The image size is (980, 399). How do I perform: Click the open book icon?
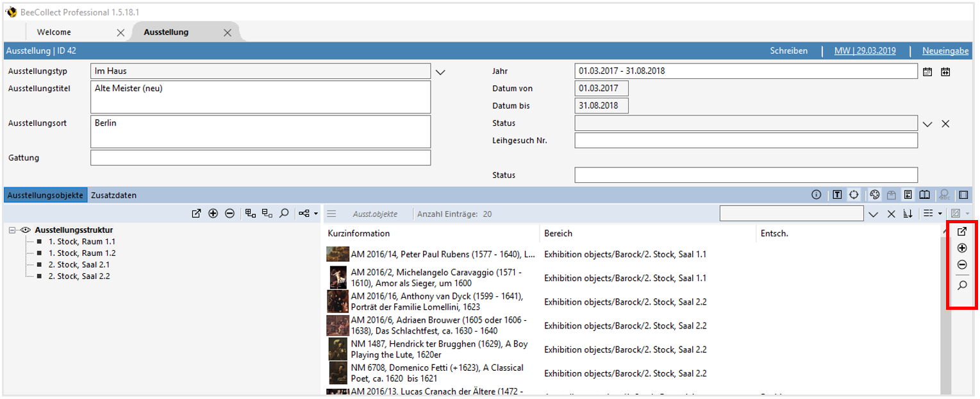coord(924,195)
